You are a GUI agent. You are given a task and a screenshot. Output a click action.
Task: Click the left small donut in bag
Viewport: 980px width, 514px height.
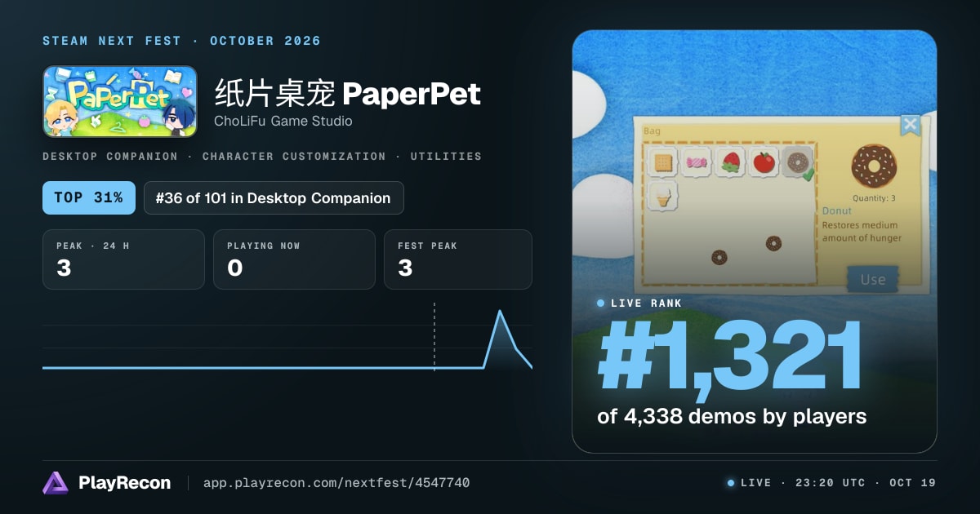pos(719,257)
